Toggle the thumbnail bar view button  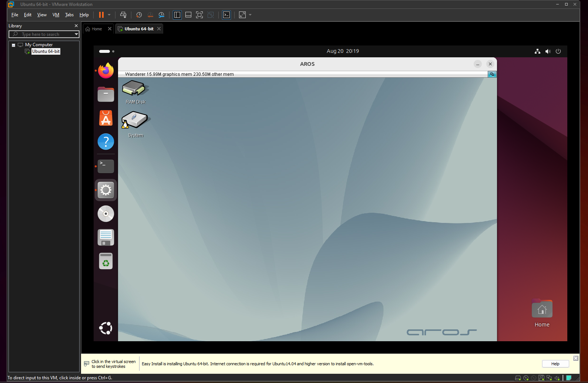[x=188, y=15]
